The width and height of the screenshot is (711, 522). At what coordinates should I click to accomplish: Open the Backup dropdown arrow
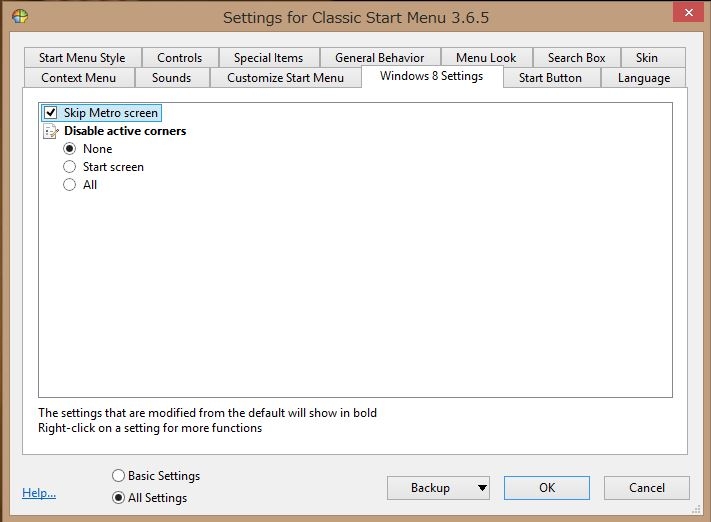[x=482, y=488]
